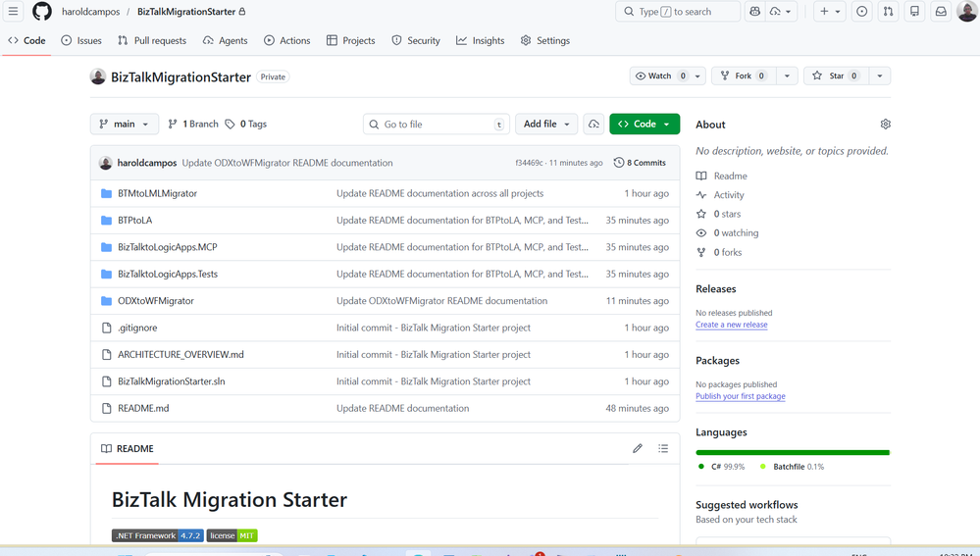Click the languages bar C# segment

tap(792, 452)
